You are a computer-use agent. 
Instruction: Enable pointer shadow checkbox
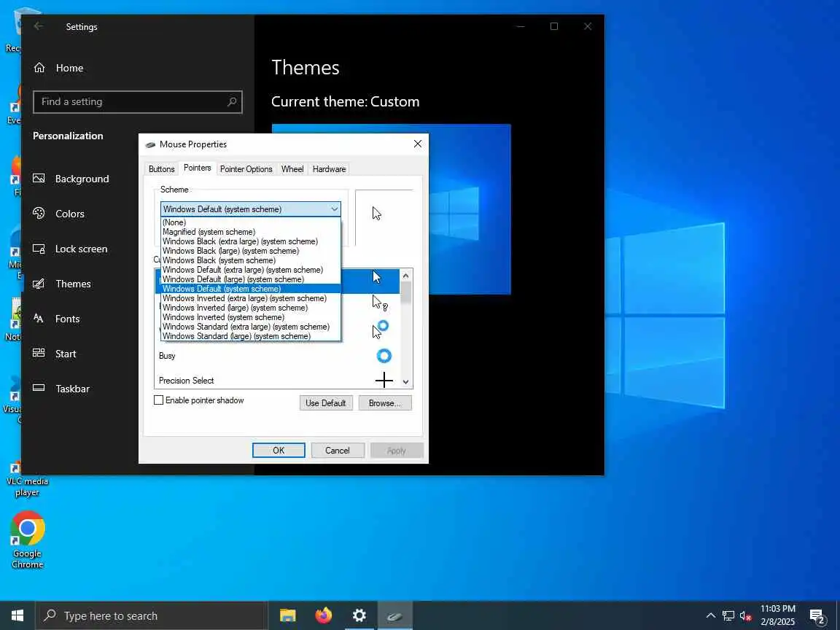[x=158, y=400]
